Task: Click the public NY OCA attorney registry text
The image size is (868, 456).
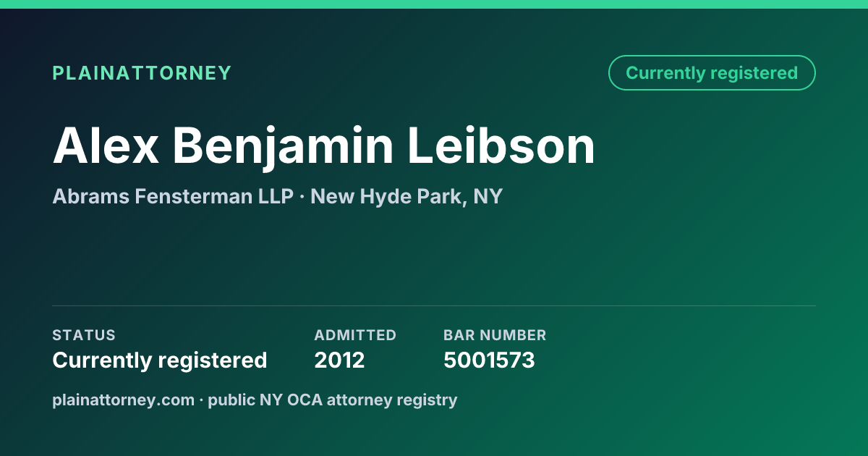Action: pos(333,400)
